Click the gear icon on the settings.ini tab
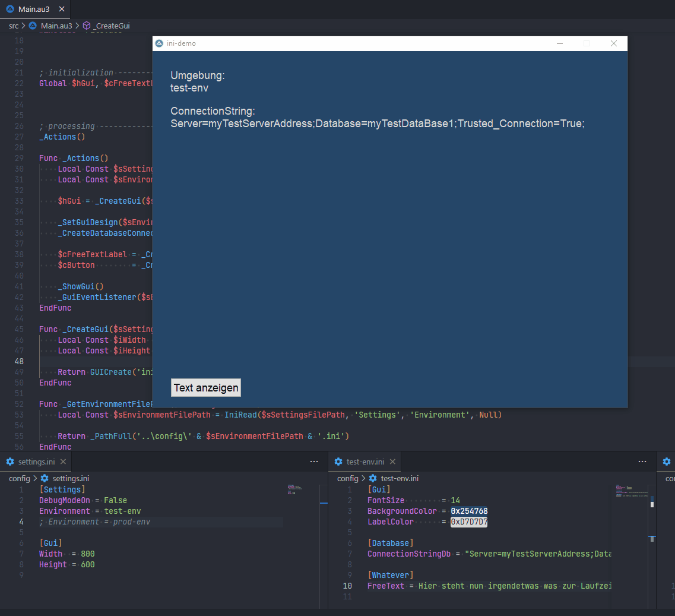 point(10,462)
